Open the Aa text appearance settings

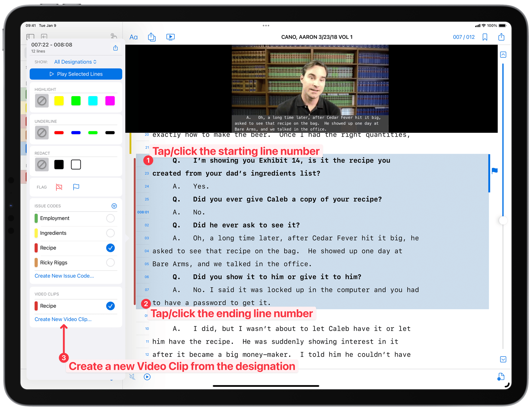[x=134, y=37]
